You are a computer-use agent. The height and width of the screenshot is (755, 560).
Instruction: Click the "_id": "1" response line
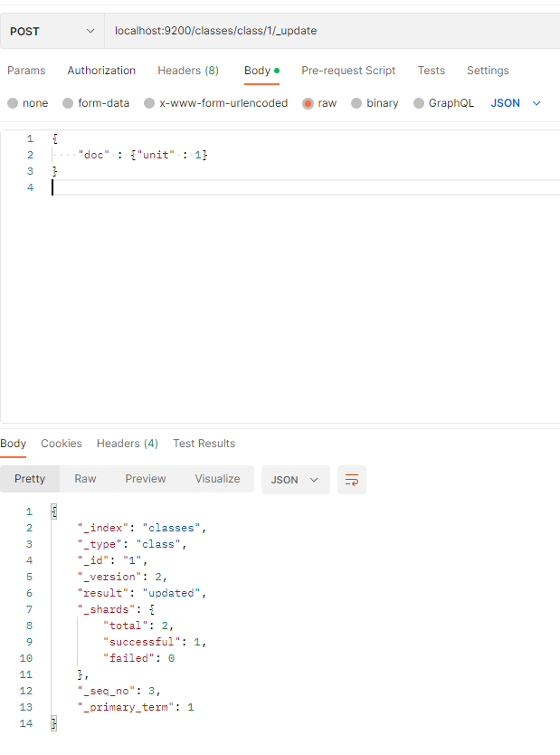(112, 561)
